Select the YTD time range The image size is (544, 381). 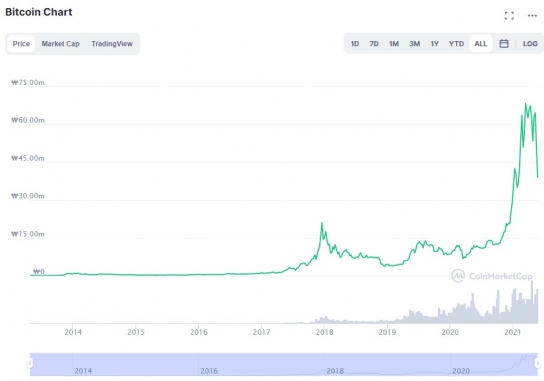(456, 44)
